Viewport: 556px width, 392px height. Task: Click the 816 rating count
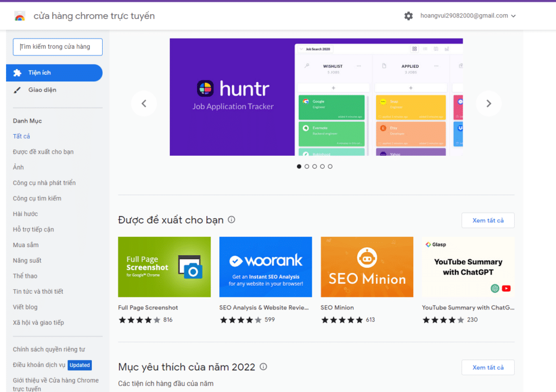click(x=168, y=320)
